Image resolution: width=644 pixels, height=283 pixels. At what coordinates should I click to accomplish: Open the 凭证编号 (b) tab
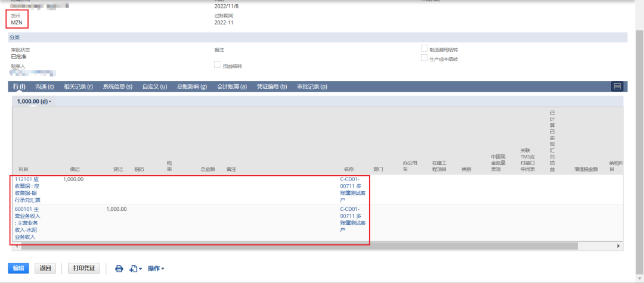(x=272, y=86)
